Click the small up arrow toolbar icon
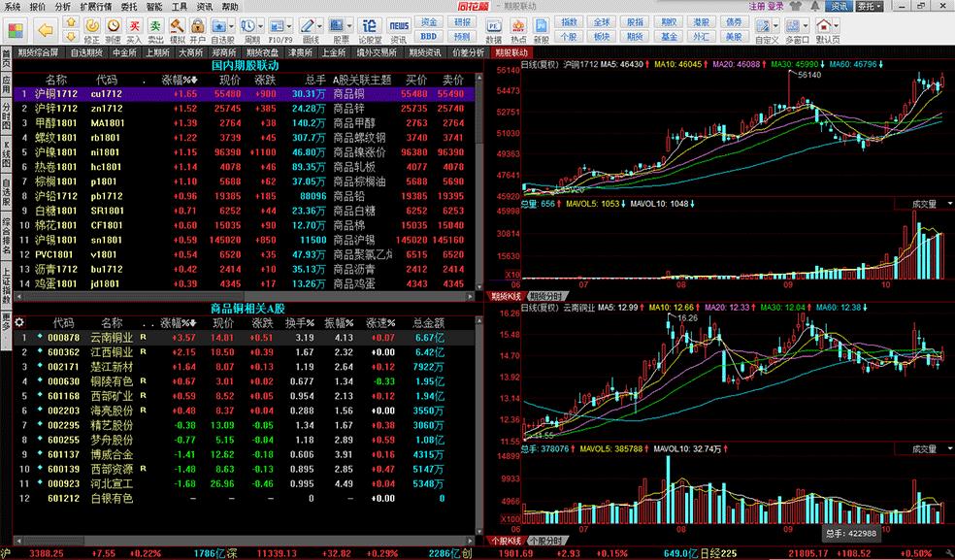Screen dimensions: 955x560 (71, 22)
